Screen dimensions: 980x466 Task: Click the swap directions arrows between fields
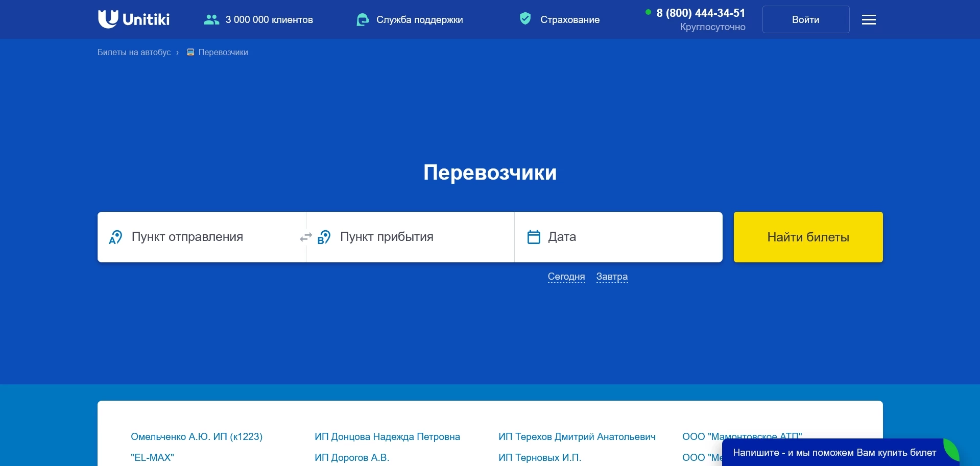click(x=305, y=237)
